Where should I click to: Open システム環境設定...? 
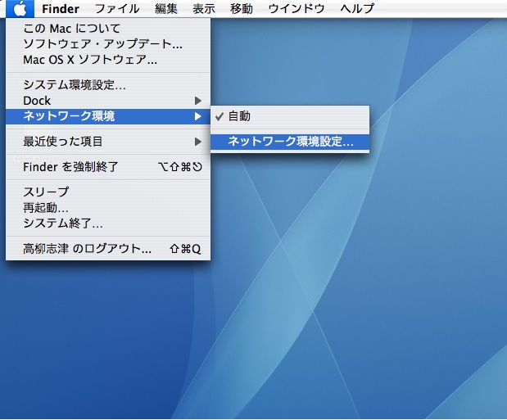[108, 85]
